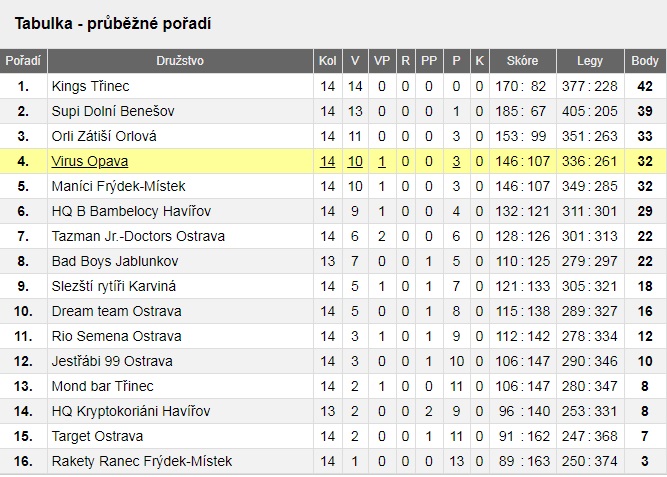Click the Družstvo column header
The width and height of the screenshot is (667, 477).
click(180, 61)
